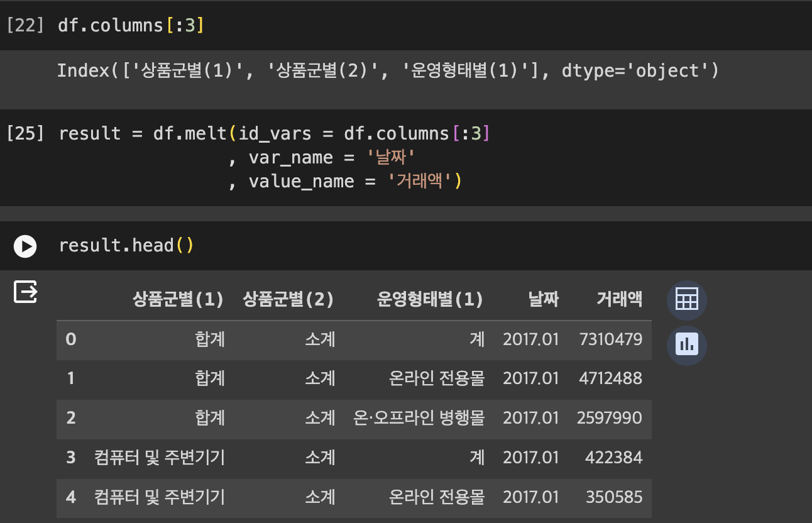
Task: Click the cell output toggle icon
Action: 26,292
